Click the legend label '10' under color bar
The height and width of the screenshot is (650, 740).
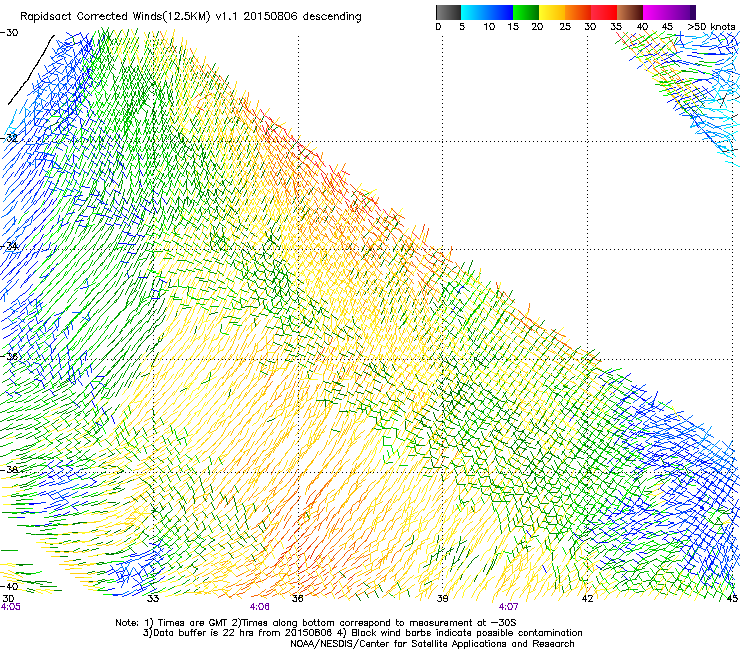[489, 27]
